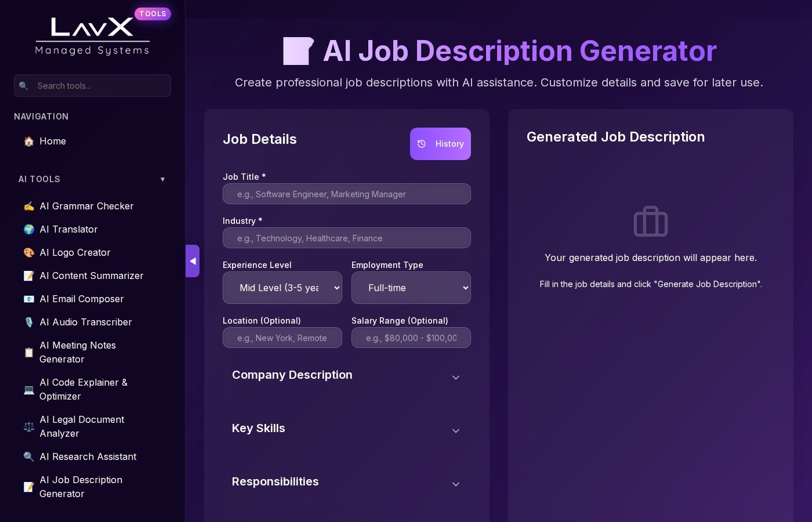Screen dimensions: 812x522
Task: Expand the Company Description section
Action: click(346, 376)
